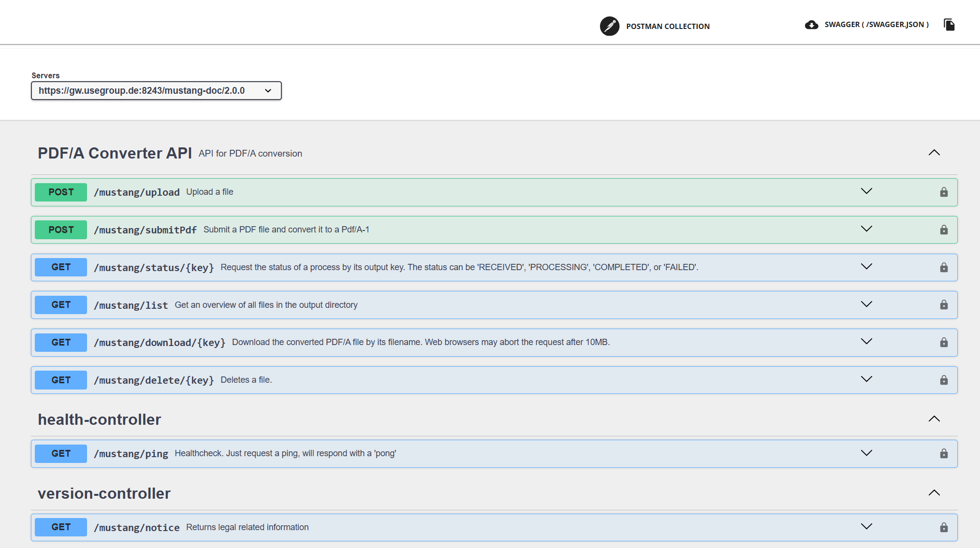
Task: Click the Postman Collection pen icon
Action: pyautogui.click(x=610, y=26)
